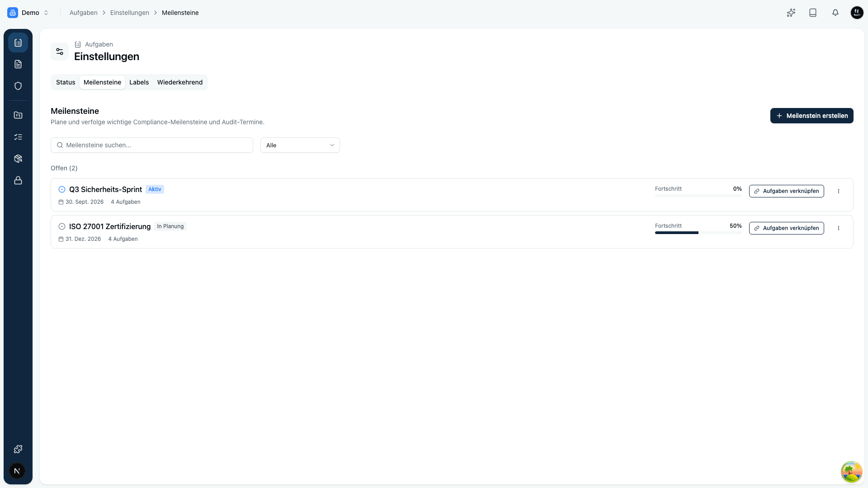Click the N avatar in sidebar
Screen dimensions: 868x488
pos(17,471)
